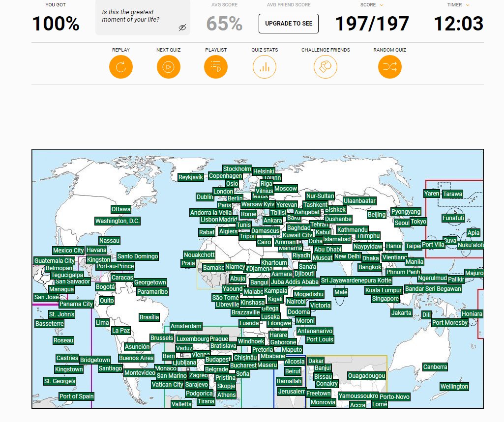Expand the Score dropdown arrow
This screenshot has height=422, width=504.
382,5
